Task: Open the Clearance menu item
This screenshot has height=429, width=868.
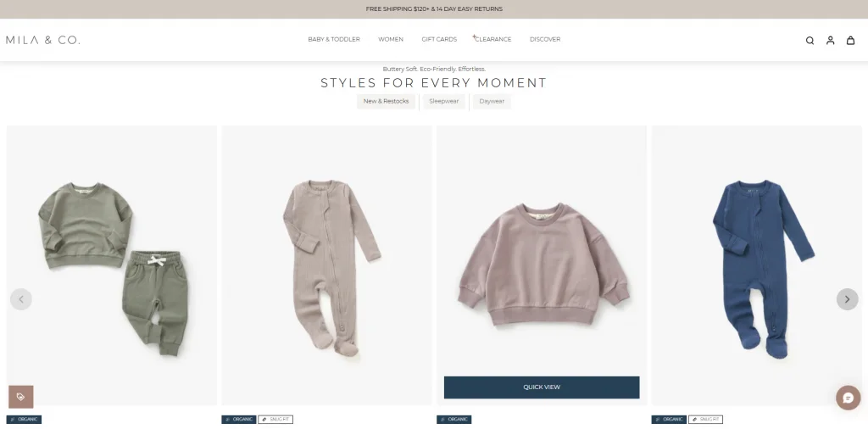Action: coord(492,39)
